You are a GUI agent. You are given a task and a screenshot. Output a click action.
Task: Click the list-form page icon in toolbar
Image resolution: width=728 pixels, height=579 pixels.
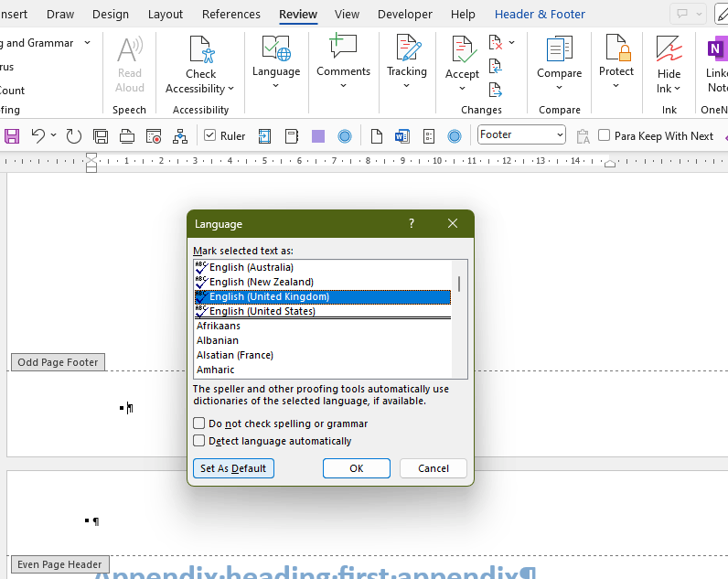click(x=429, y=136)
